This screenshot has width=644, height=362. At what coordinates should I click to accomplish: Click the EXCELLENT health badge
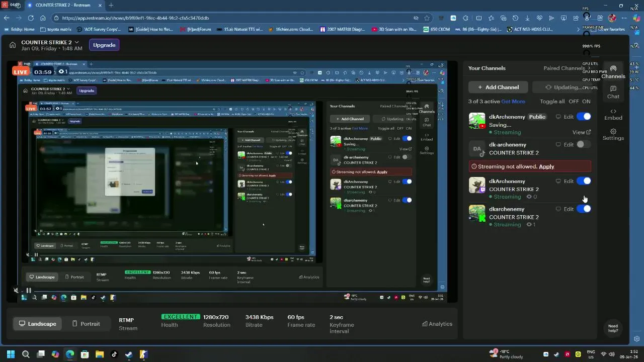[x=181, y=317]
